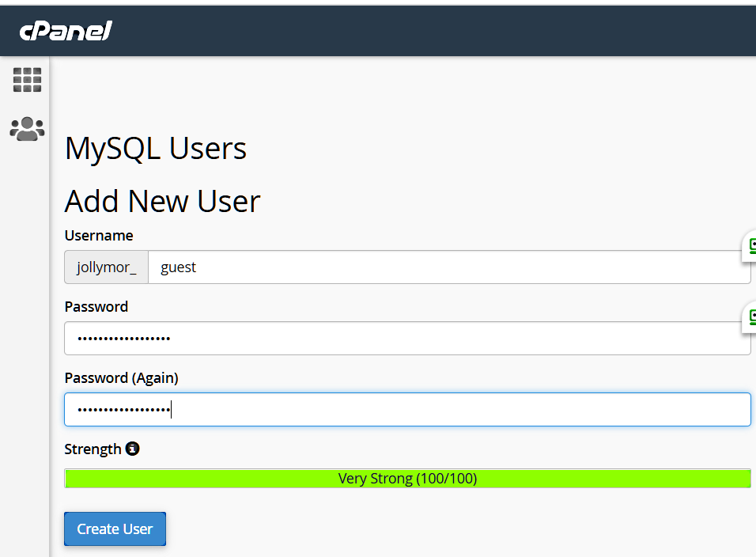
Task: Click the Username field label
Action: click(99, 235)
